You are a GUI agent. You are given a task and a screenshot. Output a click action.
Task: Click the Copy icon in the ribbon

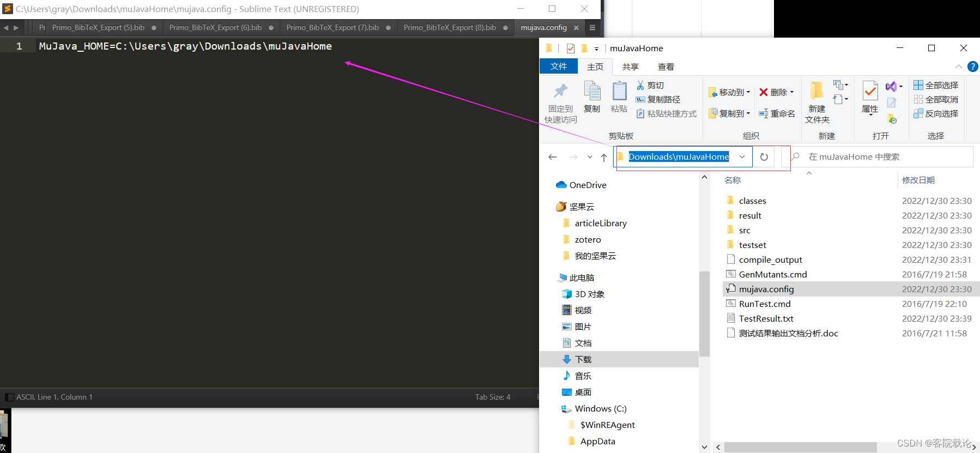click(592, 90)
